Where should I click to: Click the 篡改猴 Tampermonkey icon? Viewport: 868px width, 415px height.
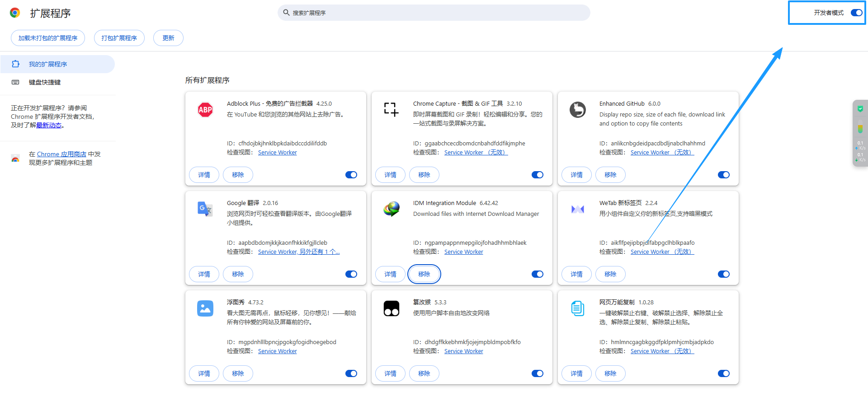tap(392, 308)
